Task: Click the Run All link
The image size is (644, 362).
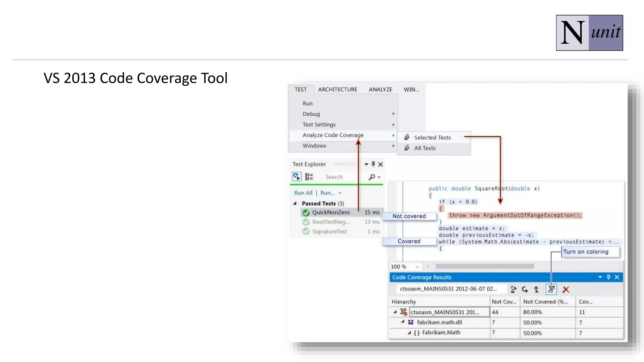Action: click(x=303, y=193)
